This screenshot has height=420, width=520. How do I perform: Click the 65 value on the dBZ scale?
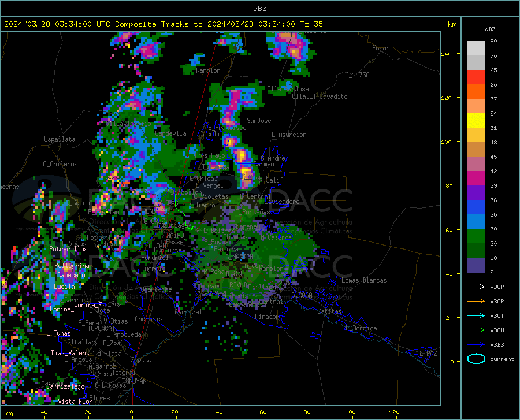coord(493,70)
